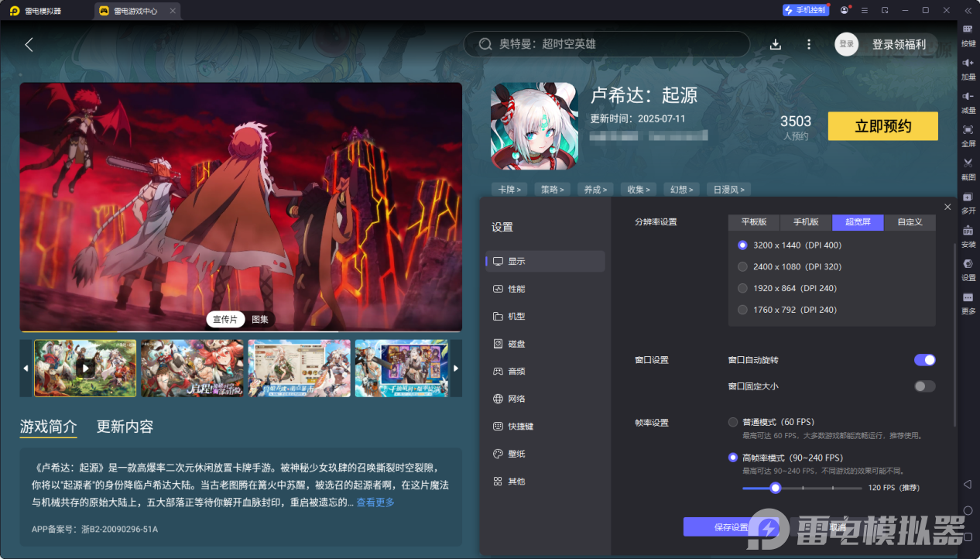Image resolution: width=980 pixels, height=559 pixels.
Task: Open 机型 settings section
Action: [x=546, y=316]
